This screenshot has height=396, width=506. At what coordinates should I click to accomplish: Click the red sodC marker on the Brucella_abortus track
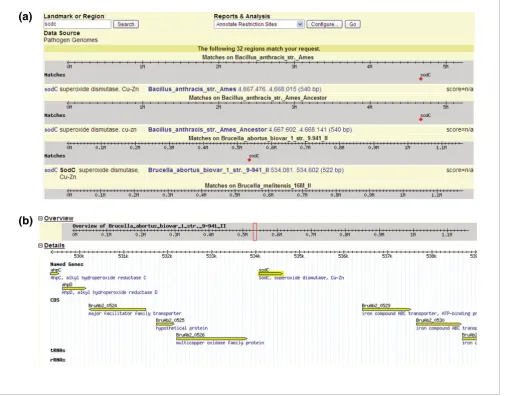pos(249,160)
